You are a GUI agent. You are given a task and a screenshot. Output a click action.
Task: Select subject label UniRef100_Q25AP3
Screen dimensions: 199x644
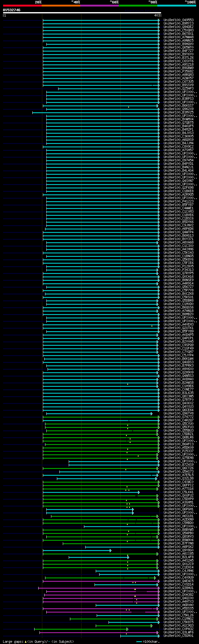[x=179, y=88]
